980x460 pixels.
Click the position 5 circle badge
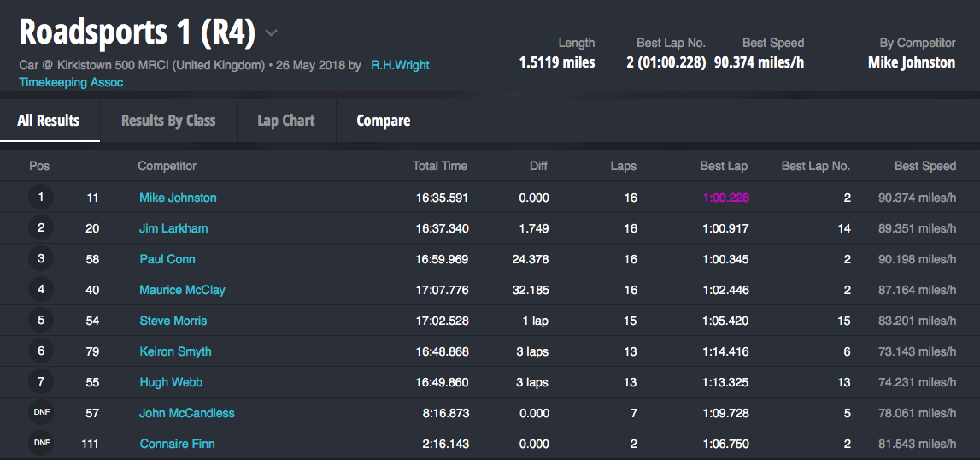(x=40, y=321)
